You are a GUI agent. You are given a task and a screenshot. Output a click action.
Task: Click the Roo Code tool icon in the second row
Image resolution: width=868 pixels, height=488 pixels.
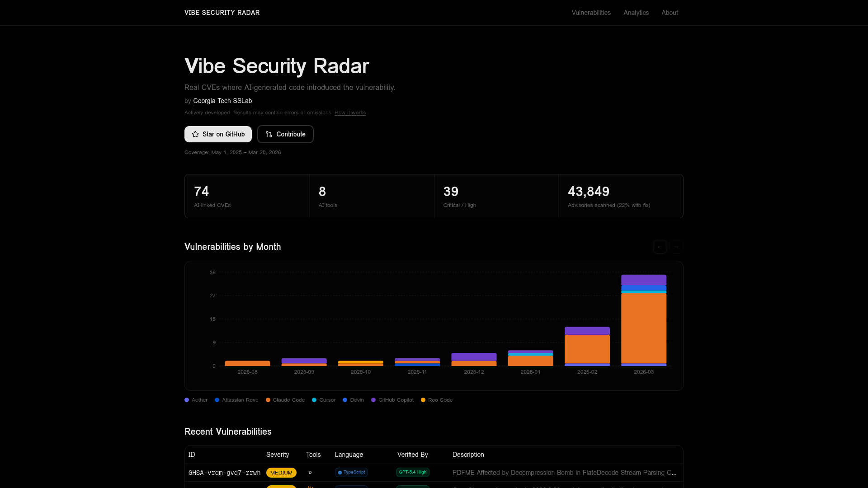(x=310, y=487)
